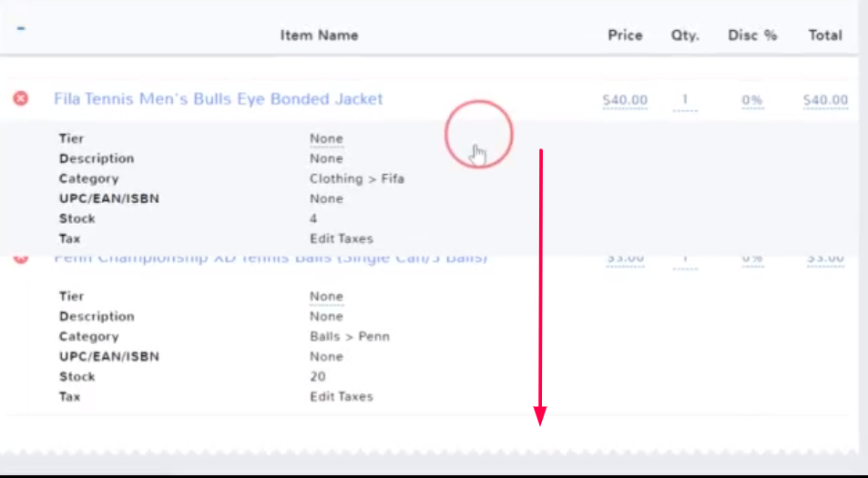The height and width of the screenshot is (478, 868).
Task: Change the Penn balls quantity value
Action: [x=685, y=259]
